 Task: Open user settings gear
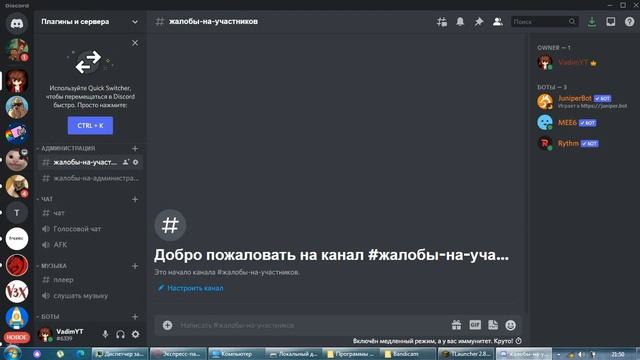[x=136, y=334]
